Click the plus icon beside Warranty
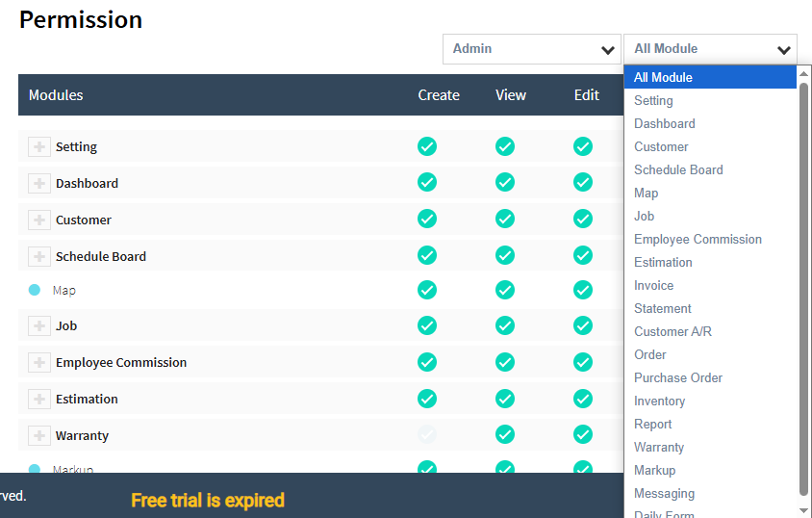The height and width of the screenshot is (518, 812). pos(39,436)
